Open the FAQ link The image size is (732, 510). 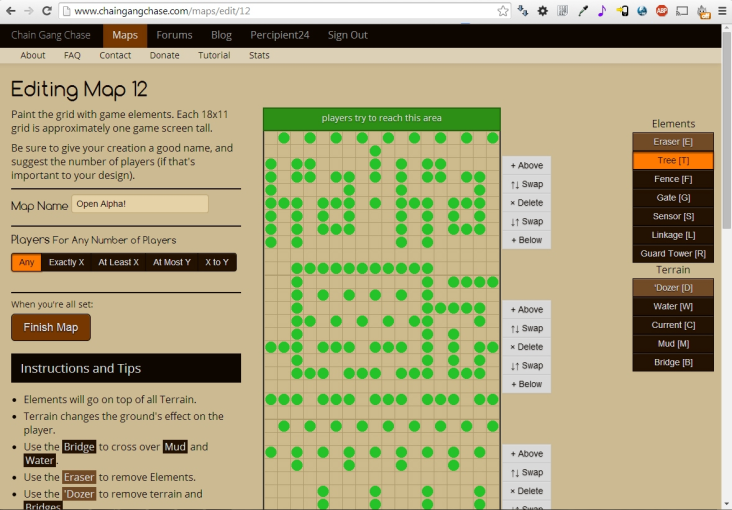72,55
